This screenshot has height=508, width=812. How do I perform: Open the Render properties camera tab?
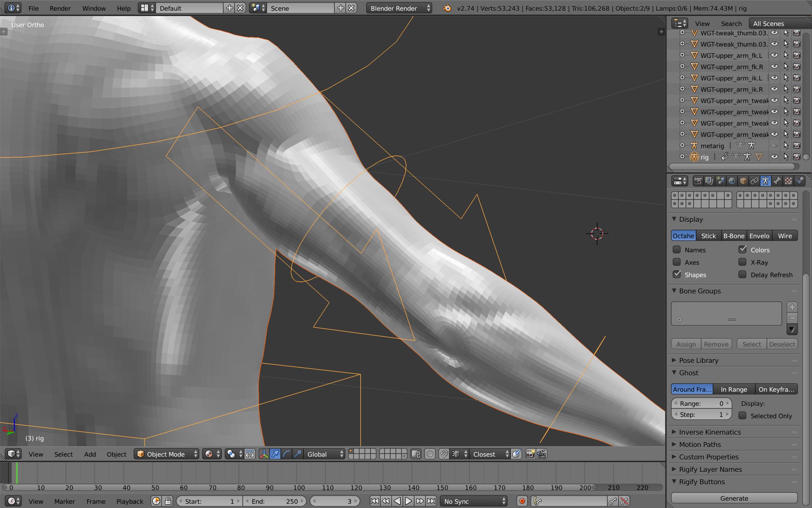tap(698, 181)
